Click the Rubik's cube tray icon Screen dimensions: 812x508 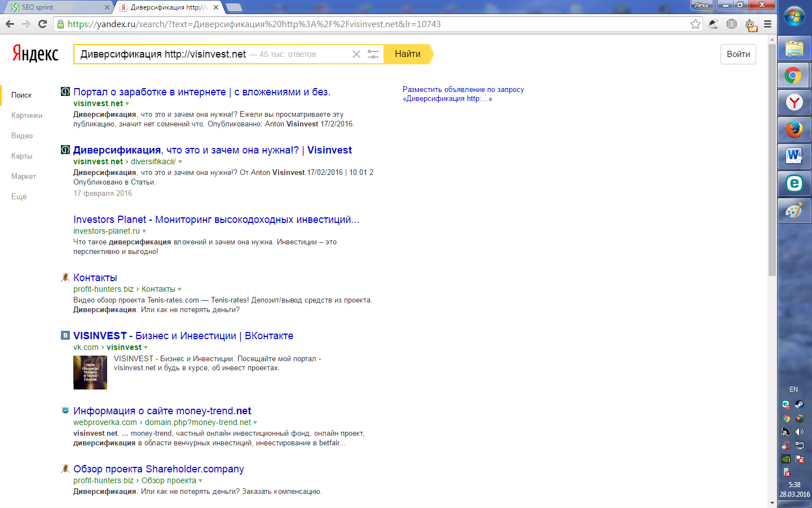800,418
